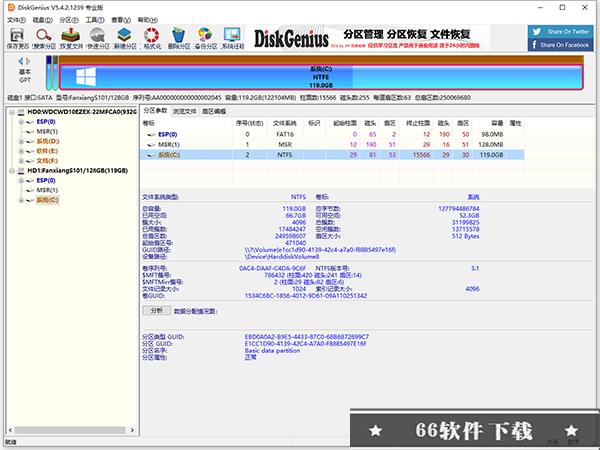Screen dimensions: 600x450
Task: Select the 系统(C:) partition in the tree
Action: pyautogui.click(x=47, y=200)
